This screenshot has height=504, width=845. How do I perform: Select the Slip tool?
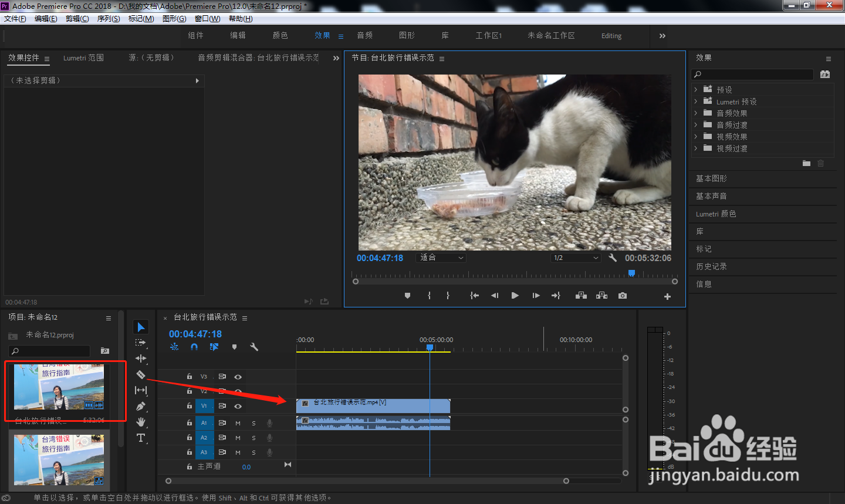point(141,390)
